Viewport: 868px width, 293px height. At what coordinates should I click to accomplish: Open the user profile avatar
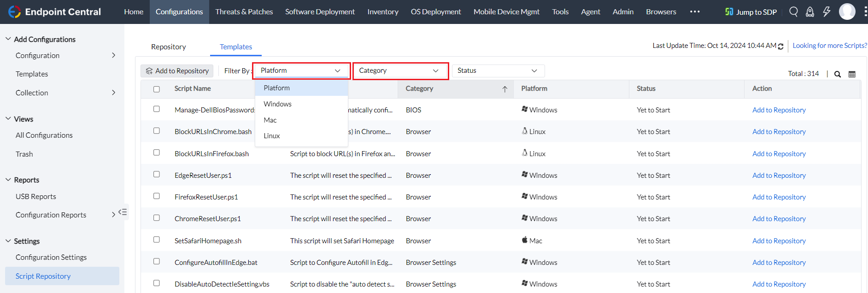847,12
